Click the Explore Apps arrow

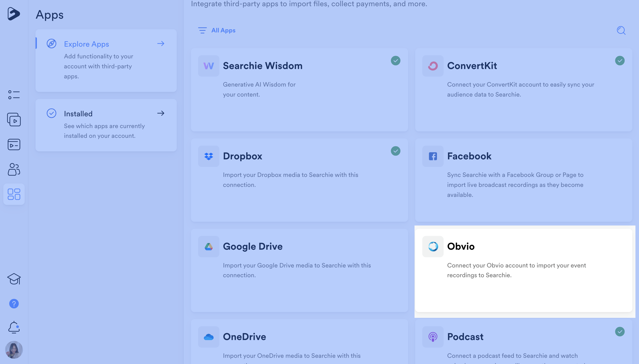161,44
